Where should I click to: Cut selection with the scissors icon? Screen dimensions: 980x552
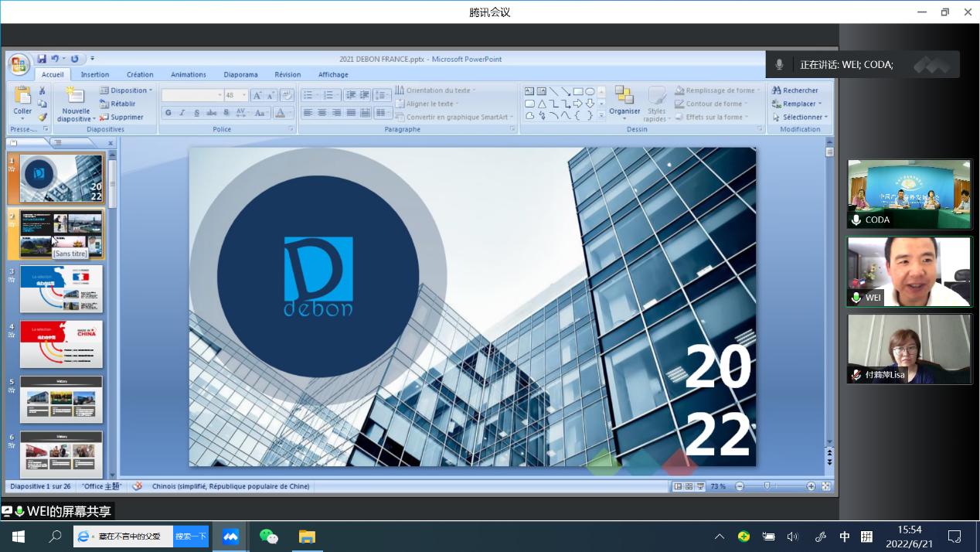click(43, 90)
